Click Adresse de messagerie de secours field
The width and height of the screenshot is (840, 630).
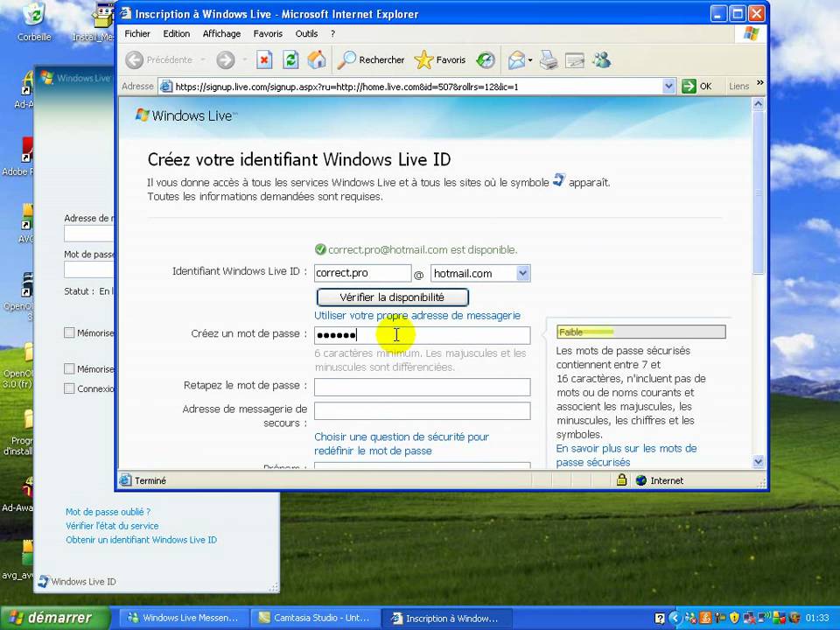[422, 411]
